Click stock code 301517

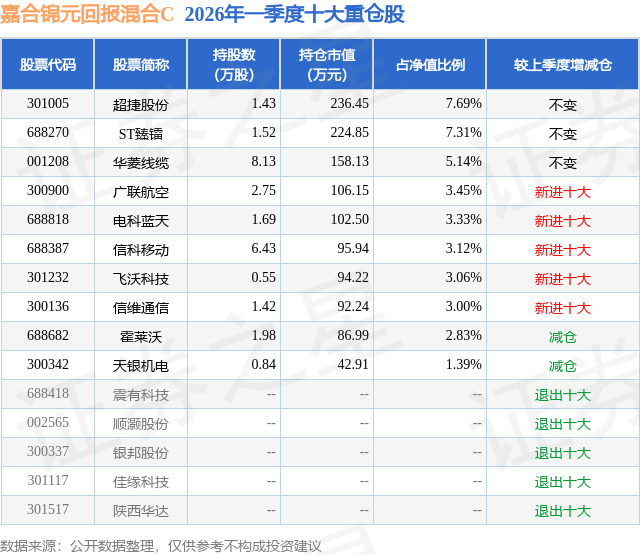48,509
